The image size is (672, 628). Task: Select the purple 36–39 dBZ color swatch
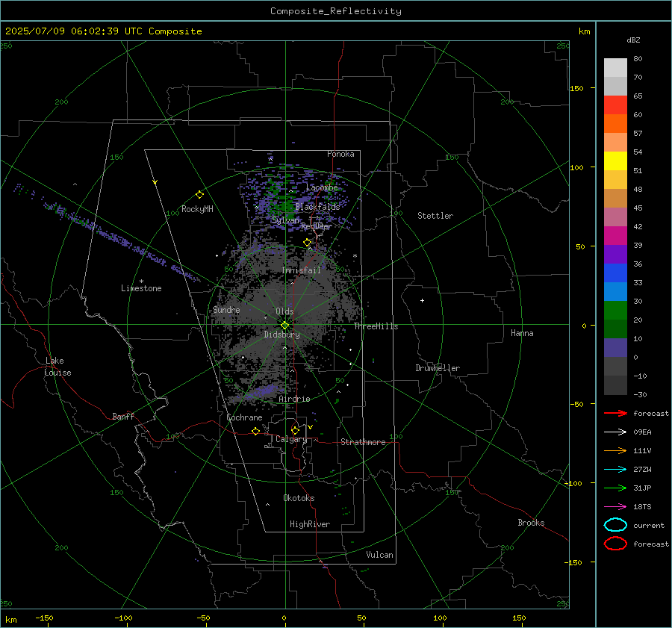click(x=615, y=255)
